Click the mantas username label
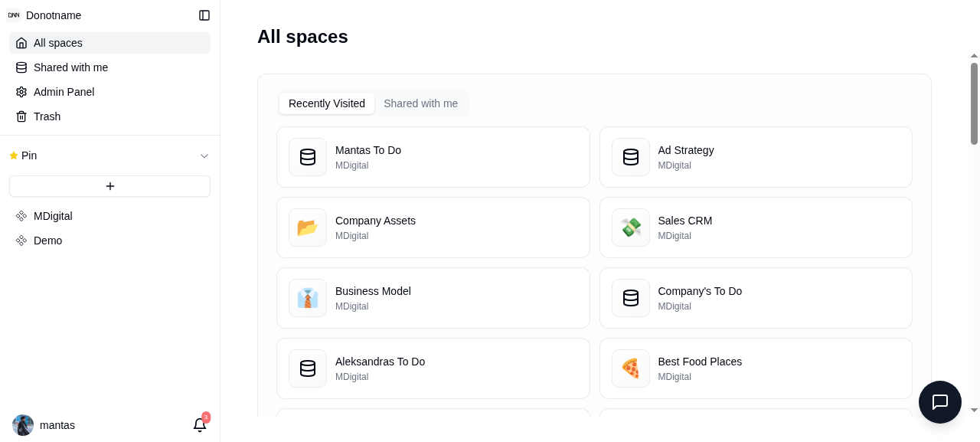The image size is (980, 442). click(x=57, y=425)
